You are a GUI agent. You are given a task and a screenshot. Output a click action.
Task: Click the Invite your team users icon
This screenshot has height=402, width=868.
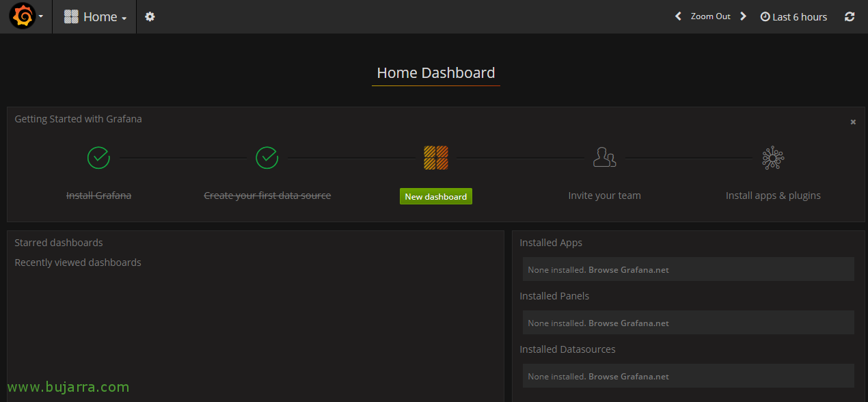pyautogui.click(x=605, y=157)
